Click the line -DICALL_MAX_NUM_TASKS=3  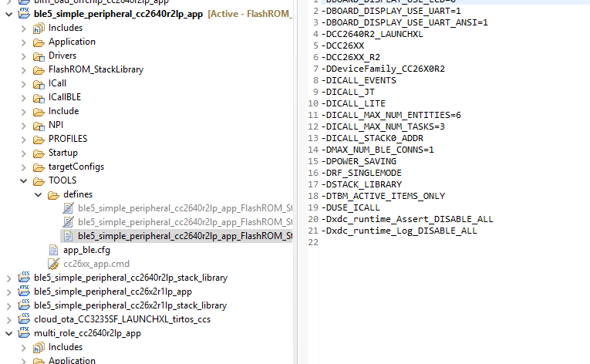point(383,126)
